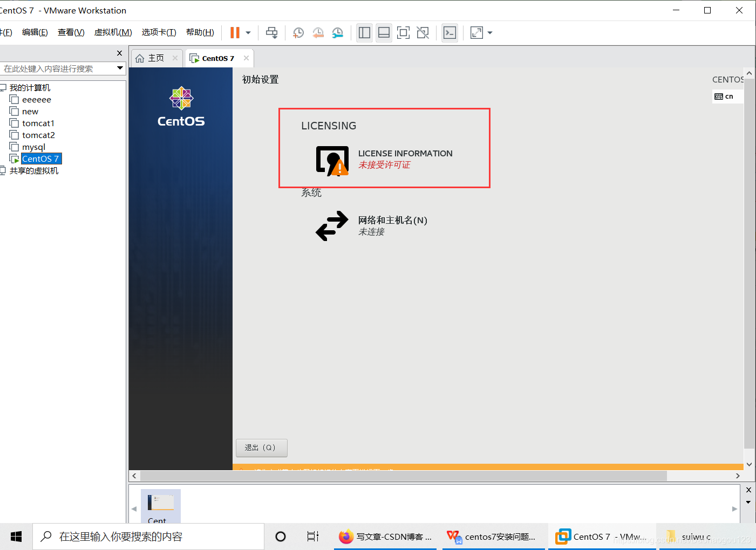Click the Windows taskbar search box
This screenshot has height=550, width=756.
pyautogui.click(x=148, y=537)
